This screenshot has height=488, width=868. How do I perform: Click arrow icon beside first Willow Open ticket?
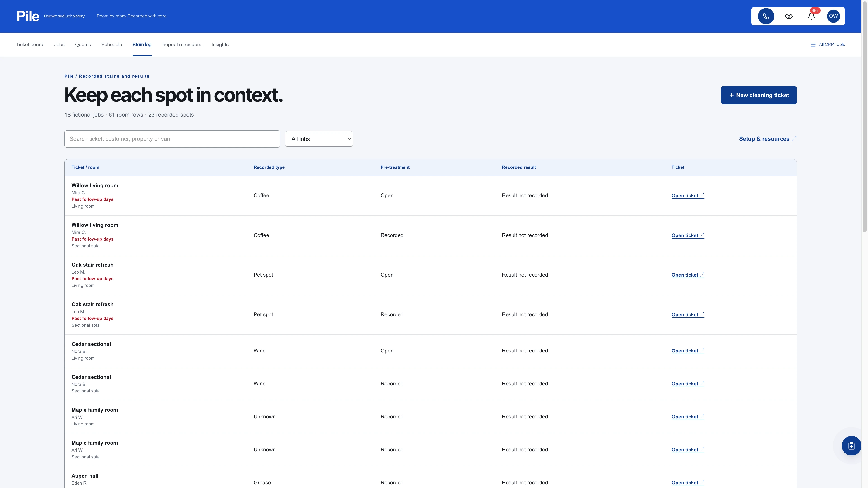coord(702,195)
